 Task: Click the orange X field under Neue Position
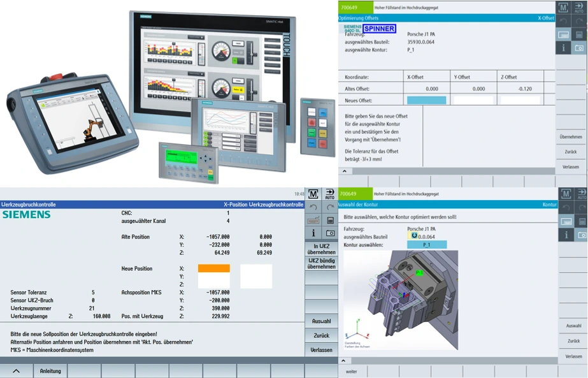click(x=213, y=268)
